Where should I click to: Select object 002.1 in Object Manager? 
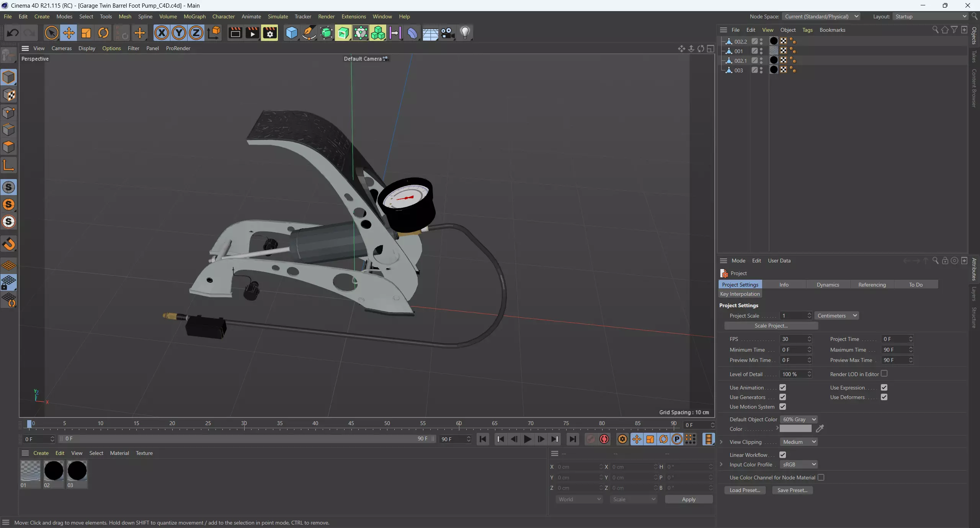pyautogui.click(x=740, y=60)
